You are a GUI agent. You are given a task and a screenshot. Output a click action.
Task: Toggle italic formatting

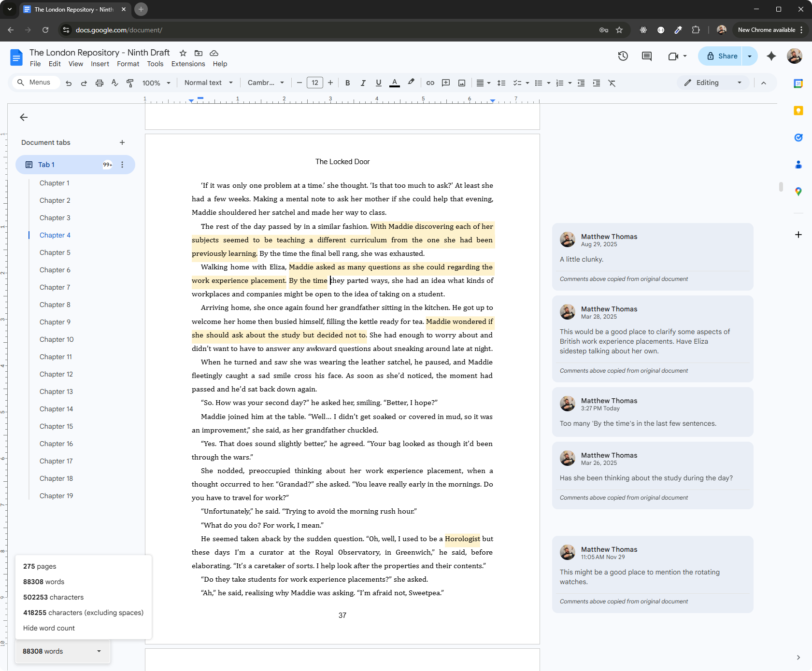(x=363, y=83)
